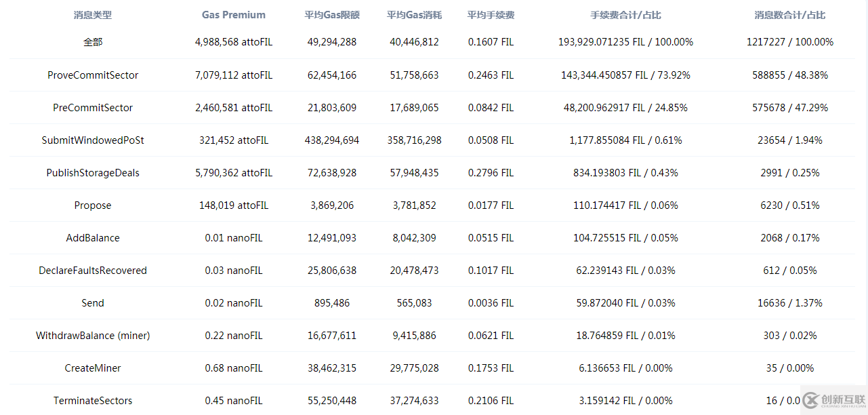Click the Propose message type
Viewport: 868px width, 415px height.
[x=93, y=205]
